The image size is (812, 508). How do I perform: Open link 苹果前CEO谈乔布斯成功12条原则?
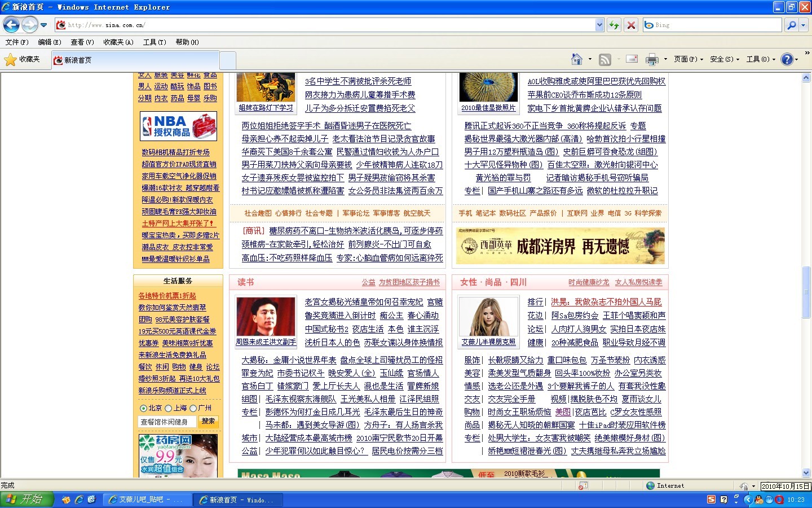tap(585, 95)
